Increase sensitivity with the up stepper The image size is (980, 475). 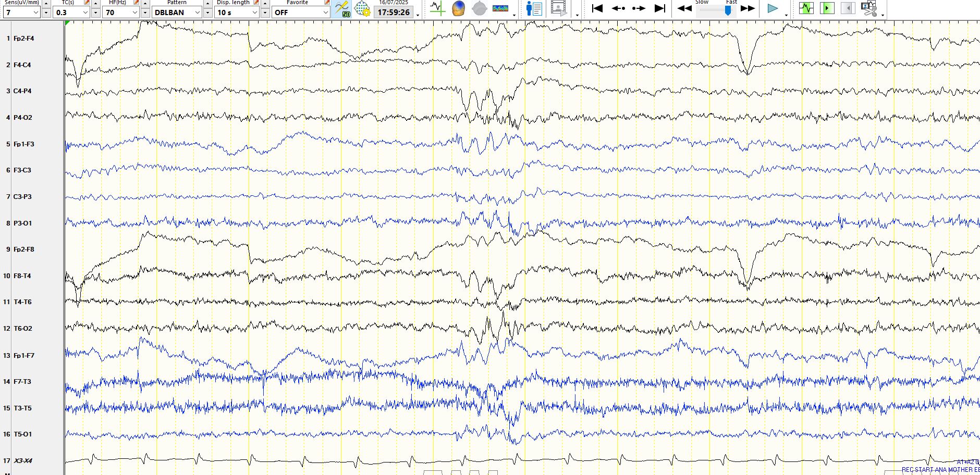pyautogui.click(x=46, y=3)
